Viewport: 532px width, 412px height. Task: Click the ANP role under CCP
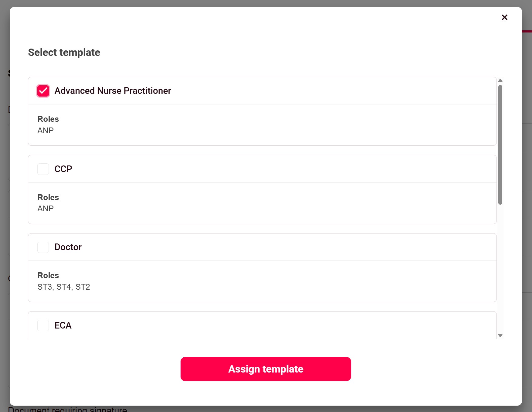[x=46, y=209]
